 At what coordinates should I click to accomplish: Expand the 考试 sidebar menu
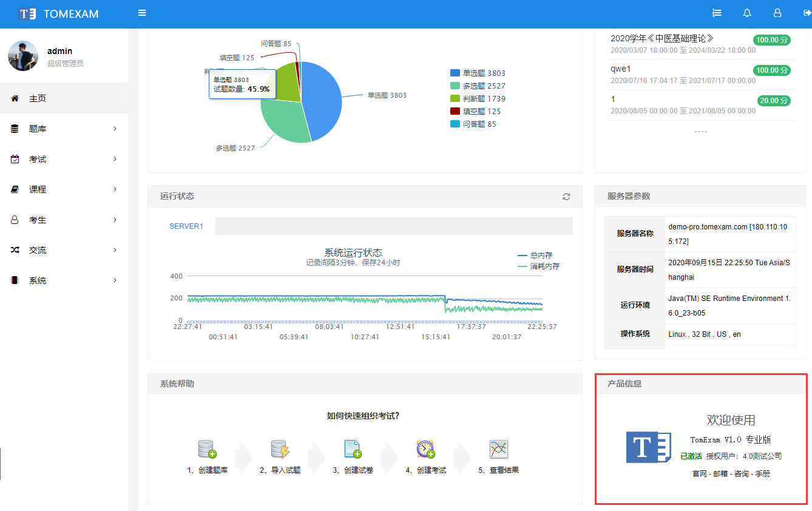64,159
